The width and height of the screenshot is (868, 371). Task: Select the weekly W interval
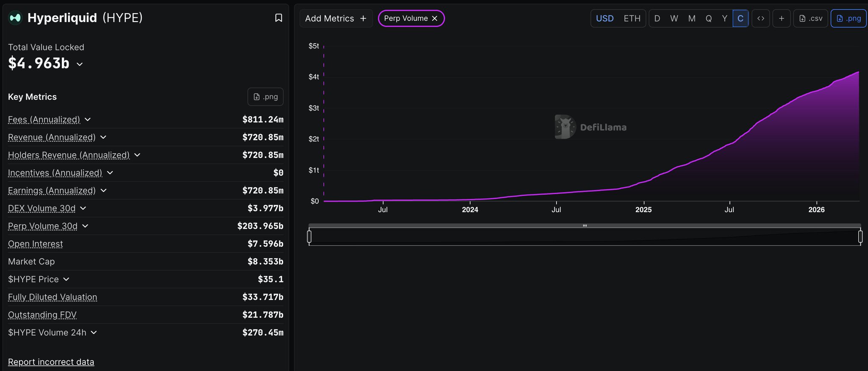[674, 19]
